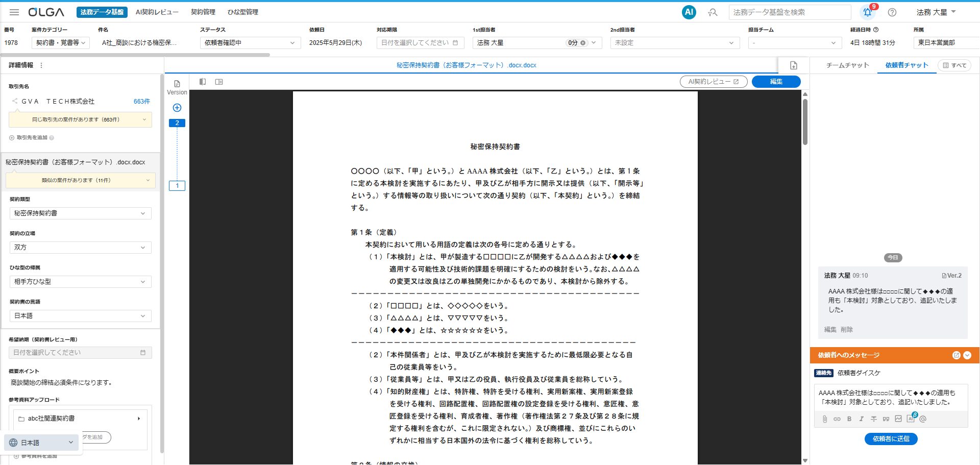
Task: Focus the 法務データ基盤を検索 search field
Action: [790, 12]
